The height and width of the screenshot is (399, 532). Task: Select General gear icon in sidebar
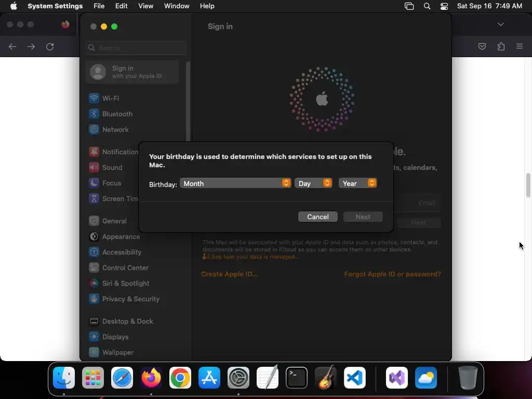pyautogui.click(x=94, y=221)
